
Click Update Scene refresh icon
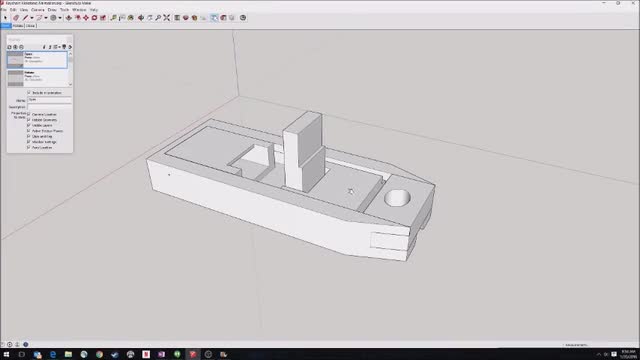point(9,47)
